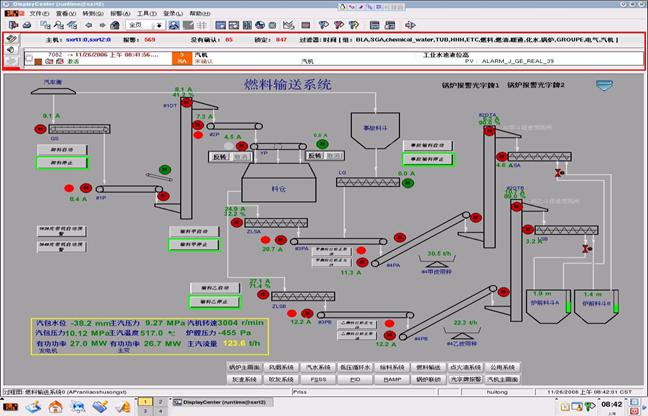The width and height of the screenshot is (648, 416).
Task: Click the left 反转 reverse button
Action: coord(220,157)
